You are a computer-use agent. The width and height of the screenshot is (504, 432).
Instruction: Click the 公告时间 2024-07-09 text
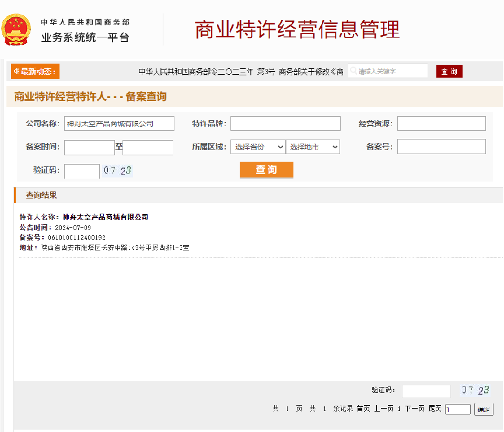tap(55, 228)
